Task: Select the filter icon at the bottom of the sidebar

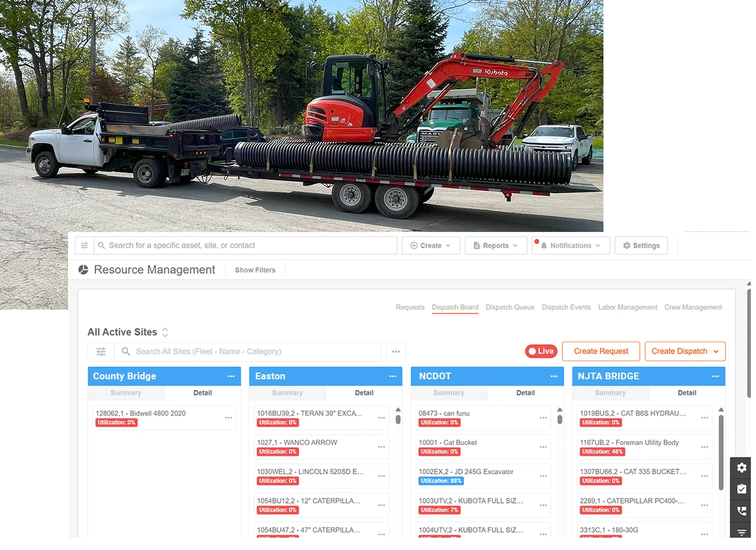Action: click(741, 532)
